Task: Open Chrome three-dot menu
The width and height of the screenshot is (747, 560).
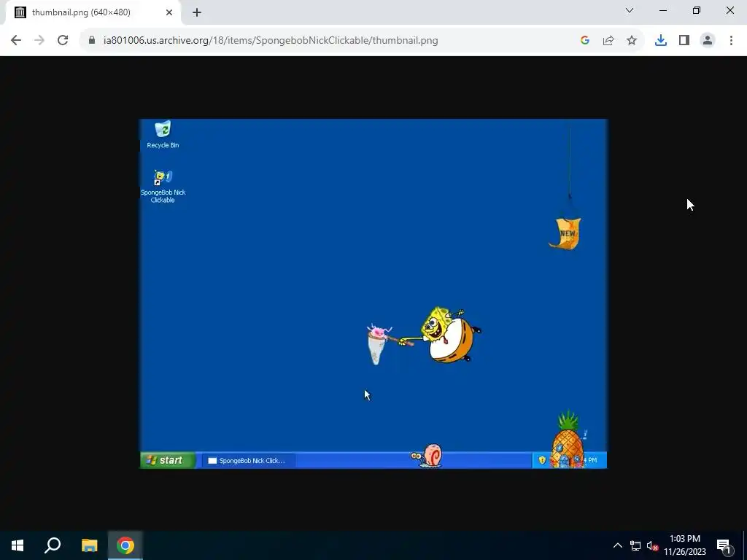Action: (x=731, y=41)
